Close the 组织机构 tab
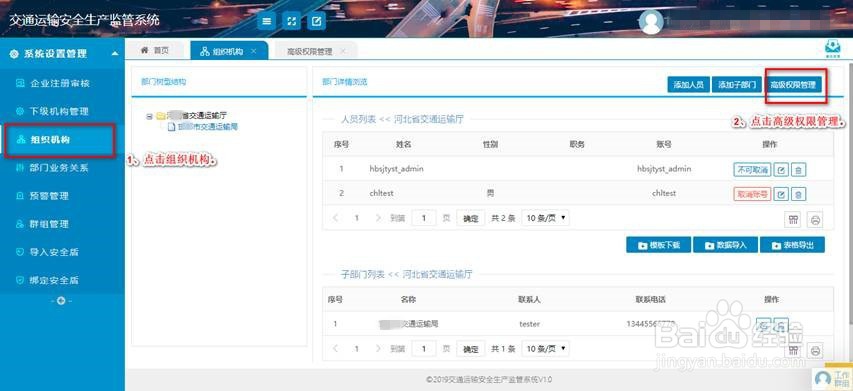The height and width of the screenshot is (391, 853). pos(254,51)
